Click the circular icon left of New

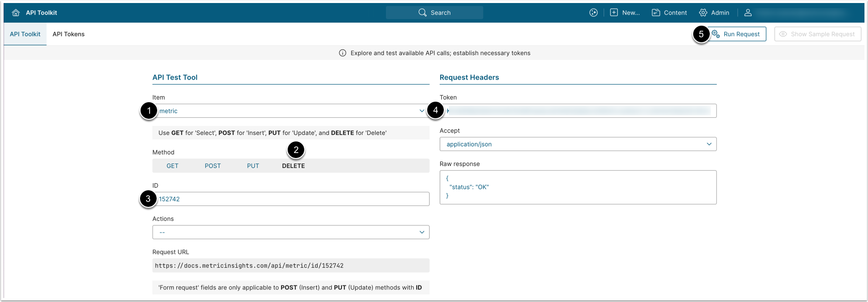(x=593, y=13)
